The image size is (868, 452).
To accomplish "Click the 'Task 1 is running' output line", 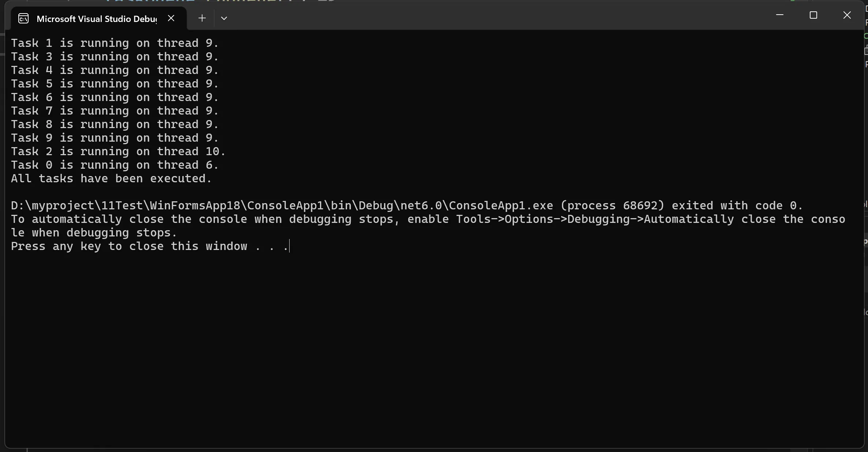I will (115, 43).
